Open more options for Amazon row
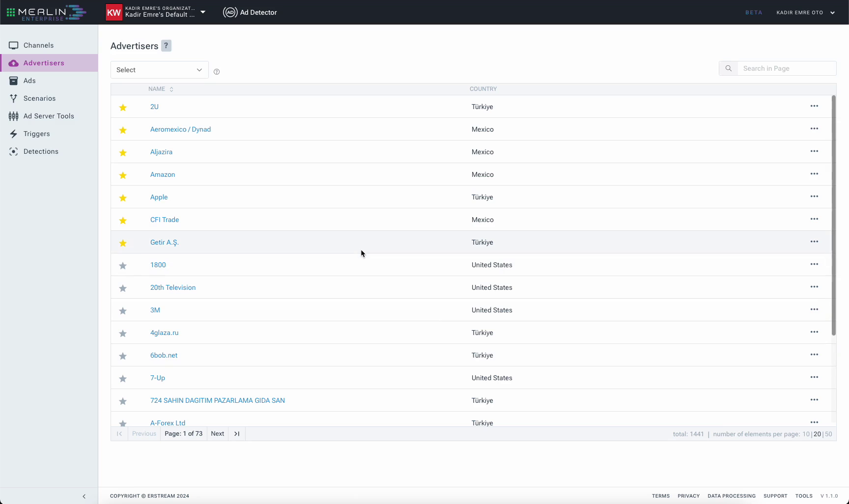The height and width of the screenshot is (504, 849). (x=814, y=174)
